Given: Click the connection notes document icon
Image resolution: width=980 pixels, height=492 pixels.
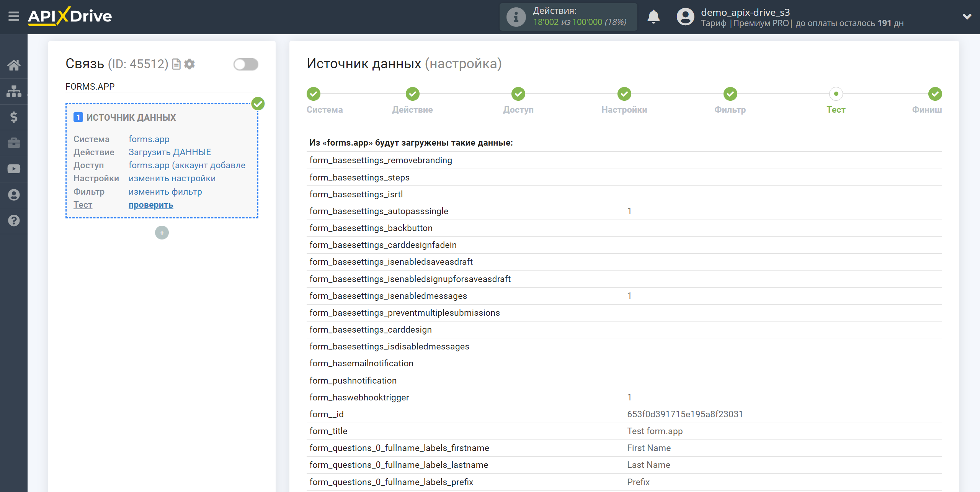Looking at the screenshot, I should pyautogui.click(x=176, y=64).
